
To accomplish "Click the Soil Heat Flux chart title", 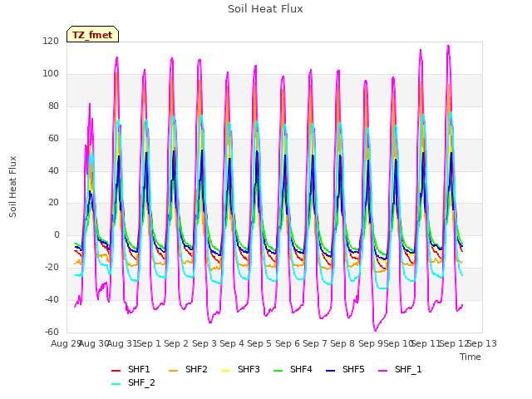I will (x=265, y=9).
